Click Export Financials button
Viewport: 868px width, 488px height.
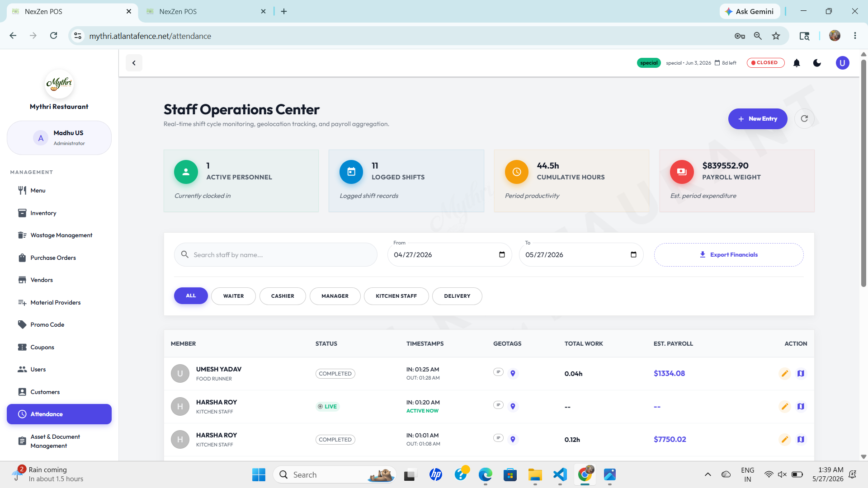pos(729,255)
